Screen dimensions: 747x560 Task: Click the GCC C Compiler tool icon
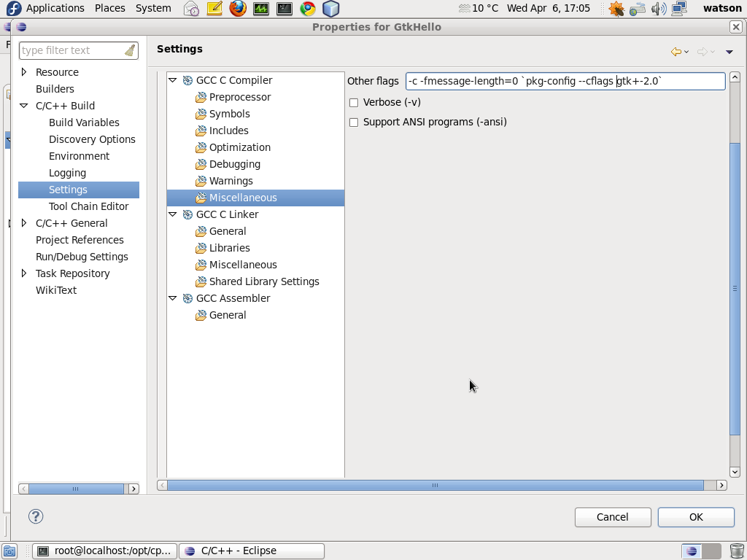click(x=187, y=80)
